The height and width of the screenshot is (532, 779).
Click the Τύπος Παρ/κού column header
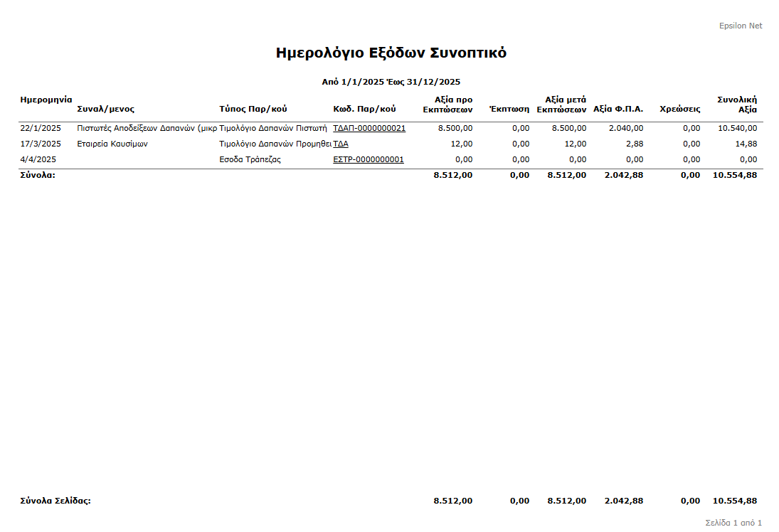pos(253,109)
